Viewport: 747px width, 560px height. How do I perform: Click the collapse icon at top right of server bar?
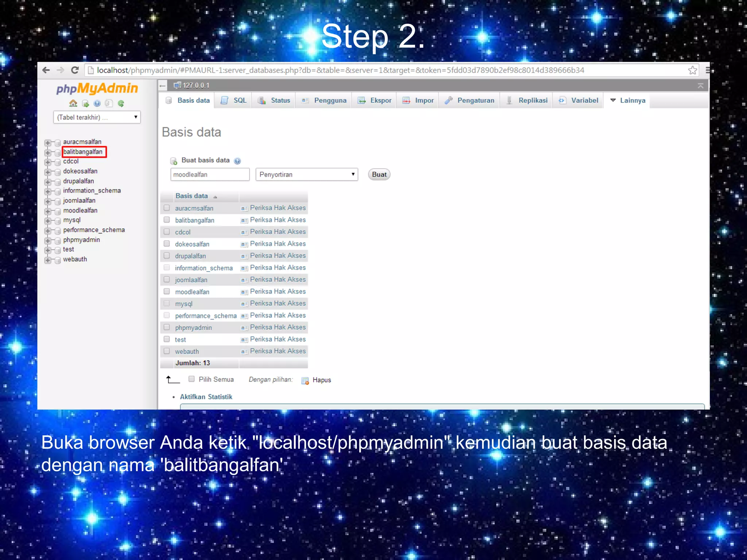coord(700,86)
